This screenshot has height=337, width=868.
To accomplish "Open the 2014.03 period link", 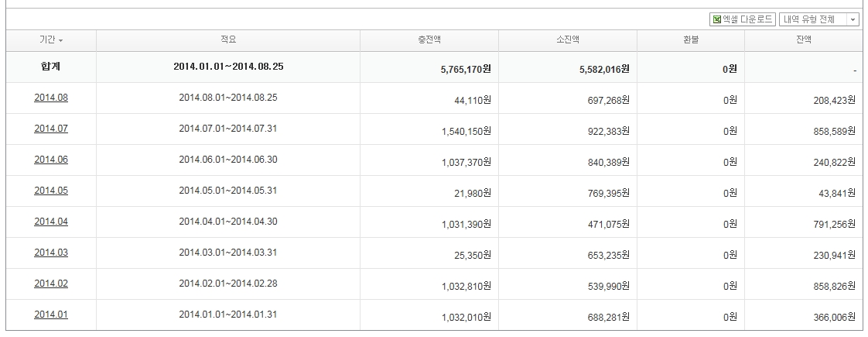I will (x=51, y=253).
